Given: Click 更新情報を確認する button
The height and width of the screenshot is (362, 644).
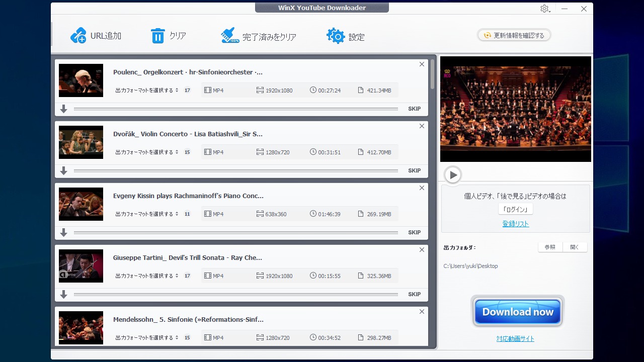Looking at the screenshot, I should (514, 35).
